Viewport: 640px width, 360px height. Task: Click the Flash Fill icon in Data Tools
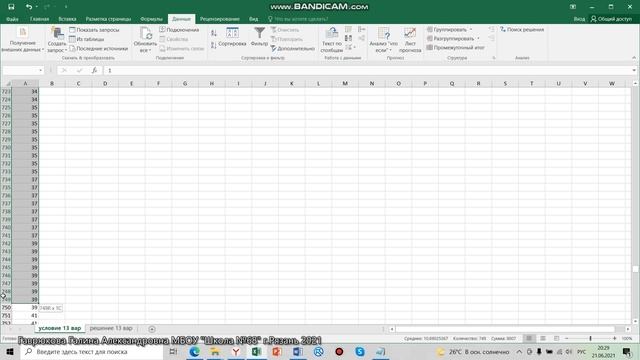(348, 29)
